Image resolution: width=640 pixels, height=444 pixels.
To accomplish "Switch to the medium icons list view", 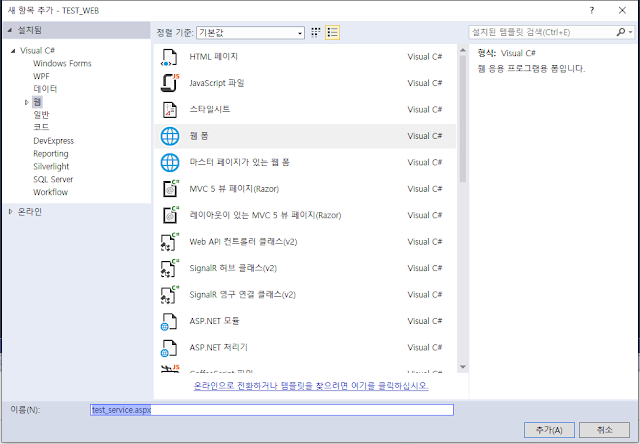I will pos(333,32).
